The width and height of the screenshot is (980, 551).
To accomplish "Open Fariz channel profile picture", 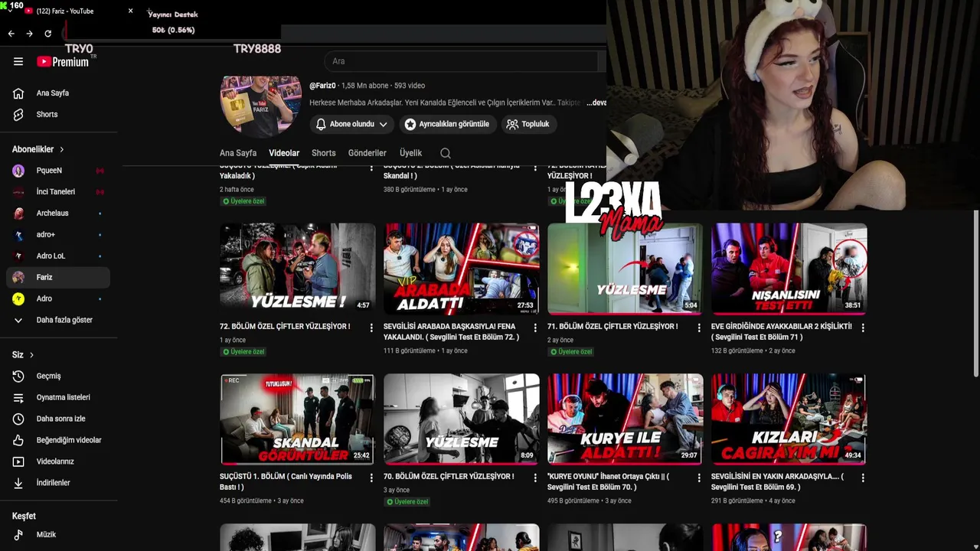I will [260, 105].
